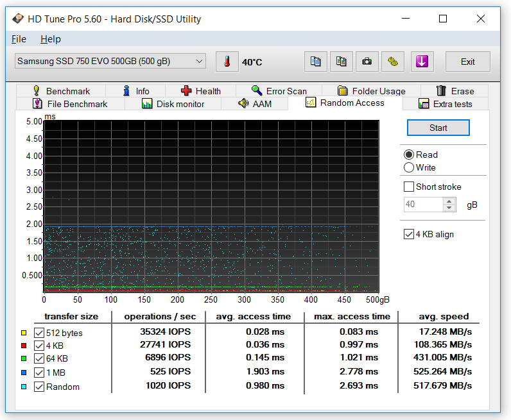Uncheck the Random transfer size
The image size is (511, 420).
coord(39,387)
